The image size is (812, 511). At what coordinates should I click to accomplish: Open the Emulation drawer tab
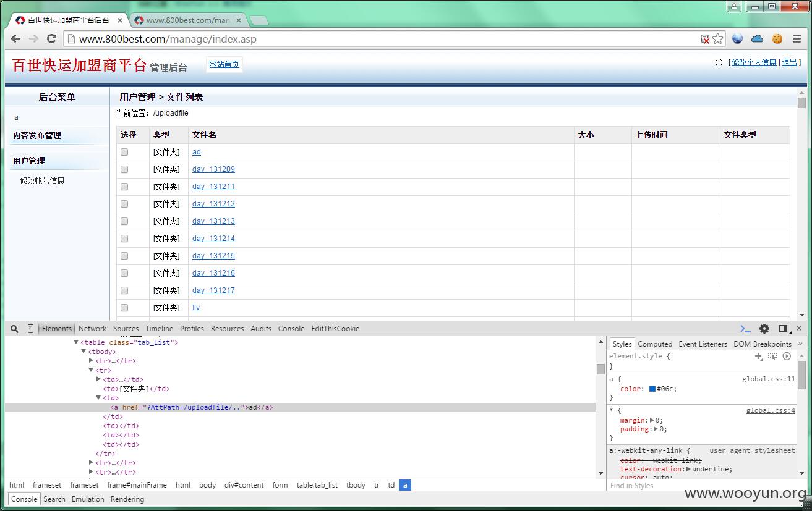point(88,499)
